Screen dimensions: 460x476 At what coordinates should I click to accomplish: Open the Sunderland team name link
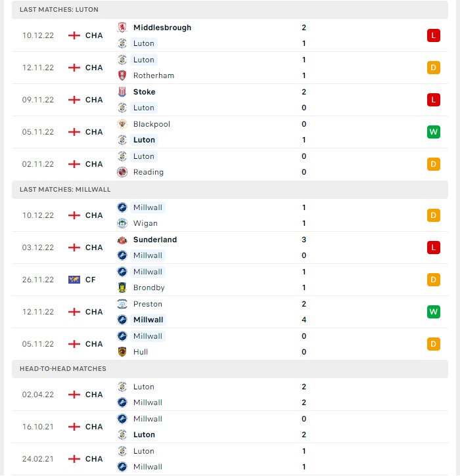pyautogui.click(x=155, y=240)
